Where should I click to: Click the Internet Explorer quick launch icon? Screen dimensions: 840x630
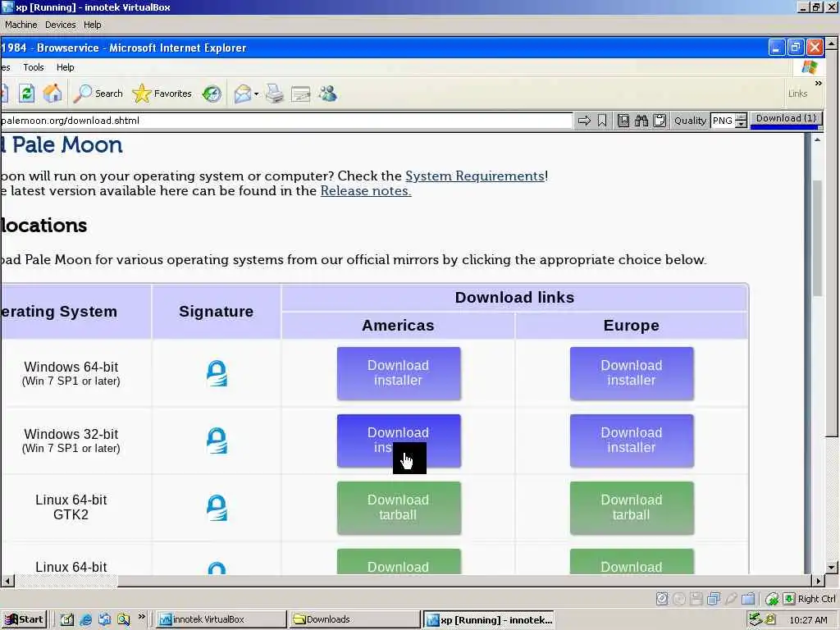(x=85, y=620)
